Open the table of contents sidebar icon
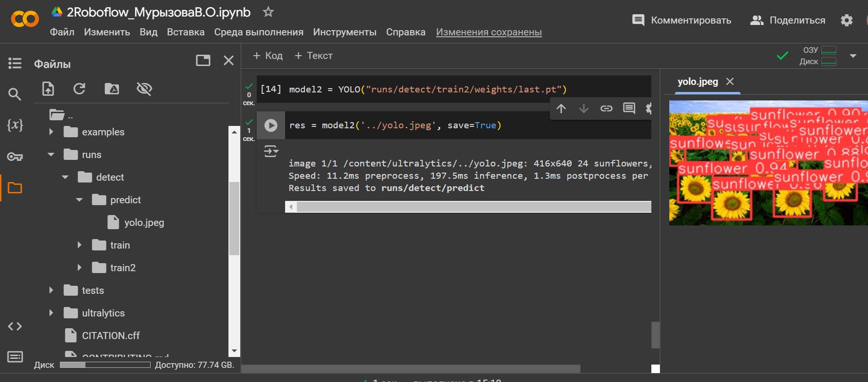Image resolution: width=868 pixels, height=382 pixels. click(x=15, y=63)
